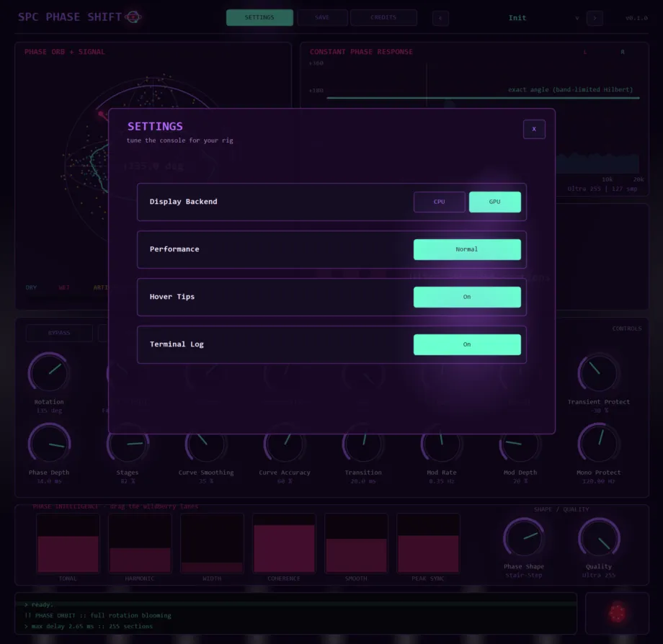663x644 pixels.
Task: Click the Mod Depth knob
Action: pos(520,444)
